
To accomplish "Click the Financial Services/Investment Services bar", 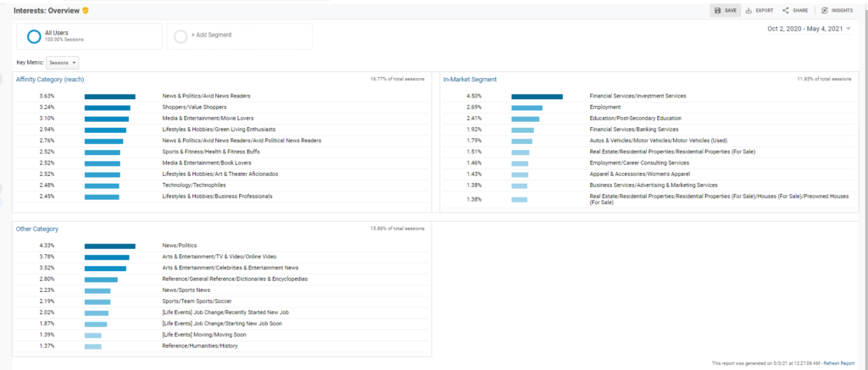I will 537,97.
